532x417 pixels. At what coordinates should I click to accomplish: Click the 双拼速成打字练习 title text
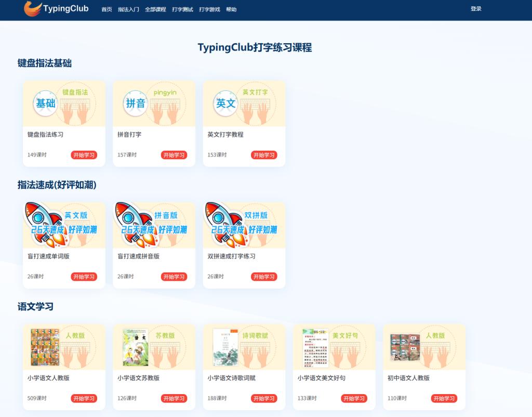tap(231, 256)
